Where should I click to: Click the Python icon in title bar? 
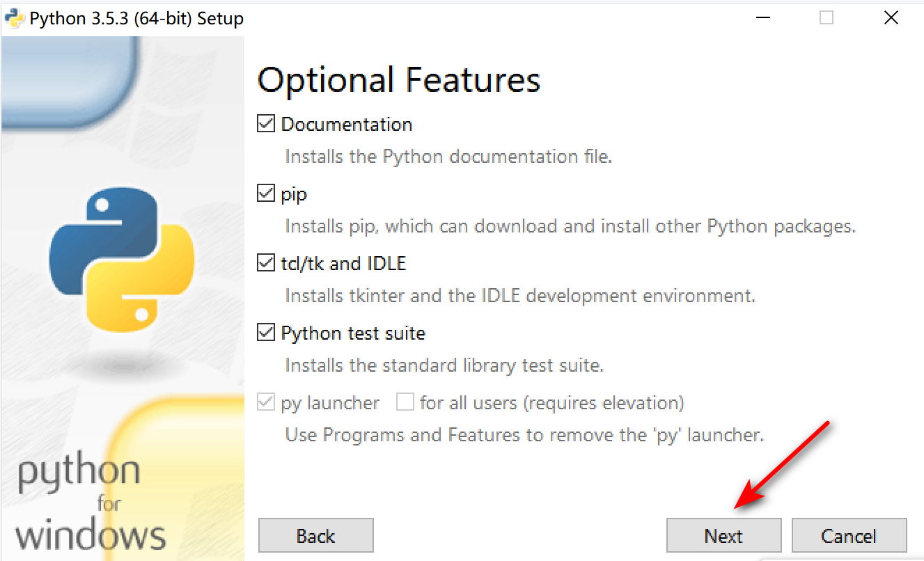tap(15, 18)
